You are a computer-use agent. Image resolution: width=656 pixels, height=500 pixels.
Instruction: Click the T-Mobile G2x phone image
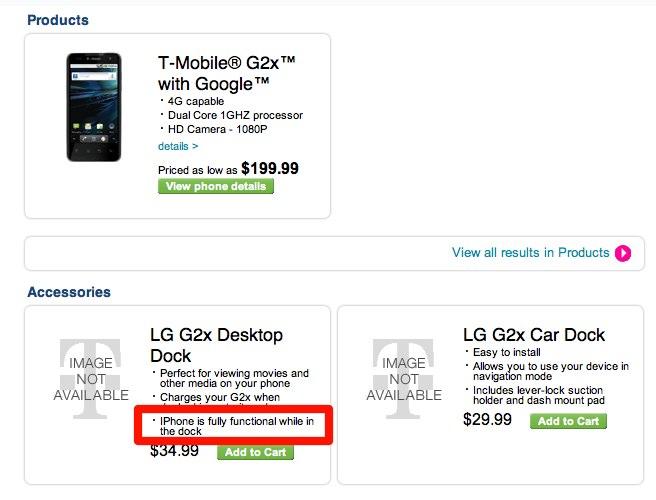(96, 107)
